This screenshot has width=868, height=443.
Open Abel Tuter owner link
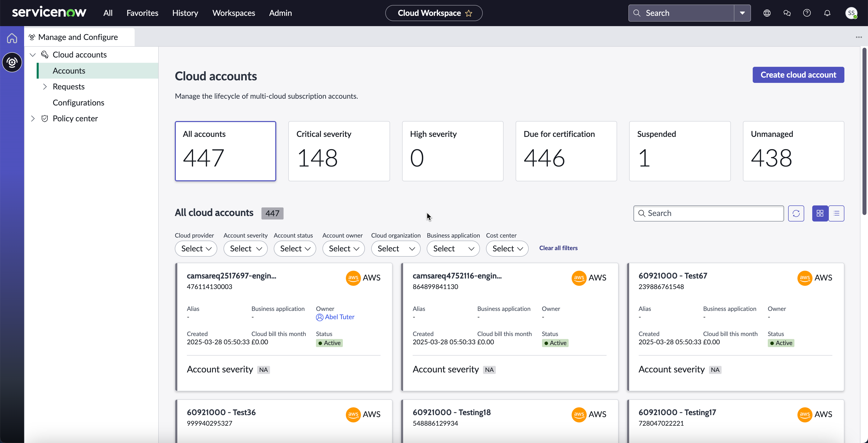coord(339,317)
